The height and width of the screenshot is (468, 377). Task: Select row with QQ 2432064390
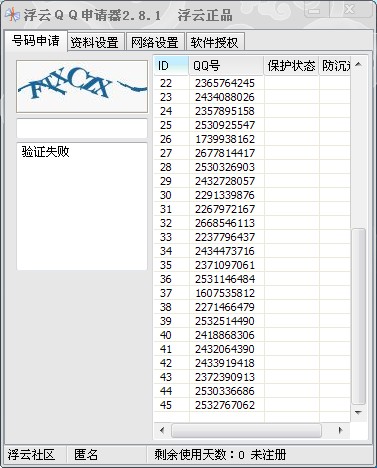[x=252, y=349]
